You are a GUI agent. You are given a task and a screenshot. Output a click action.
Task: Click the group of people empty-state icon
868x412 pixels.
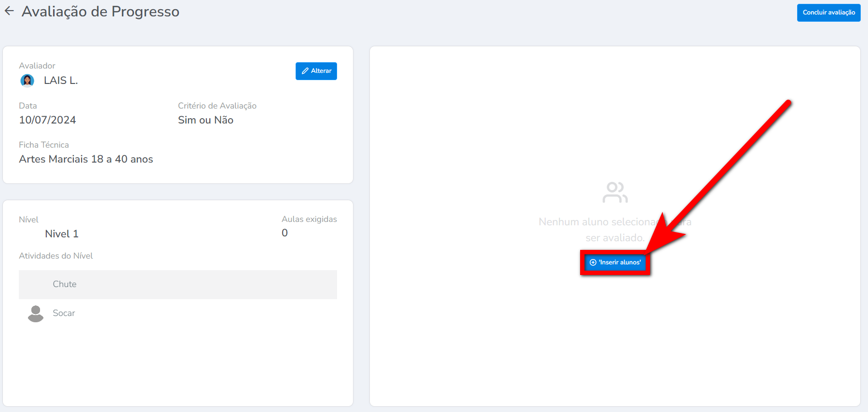(x=615, y=192)
